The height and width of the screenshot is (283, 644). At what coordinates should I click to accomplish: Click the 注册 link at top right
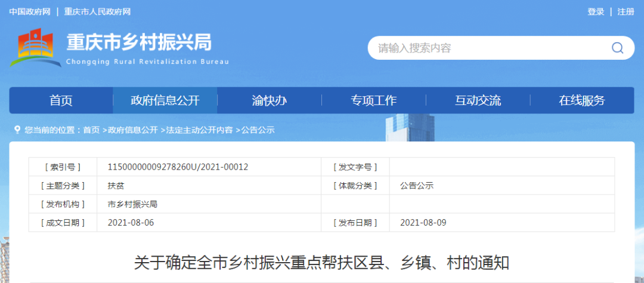tap(626, 12)
